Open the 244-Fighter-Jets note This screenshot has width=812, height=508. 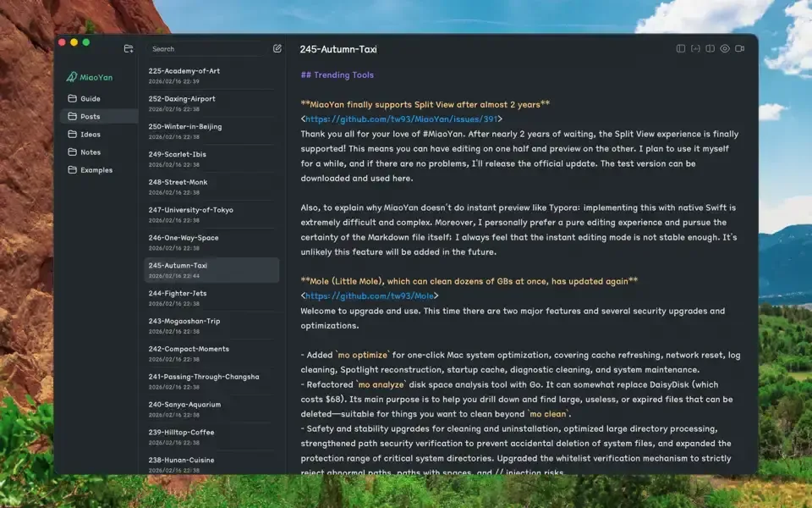point(211,298)
